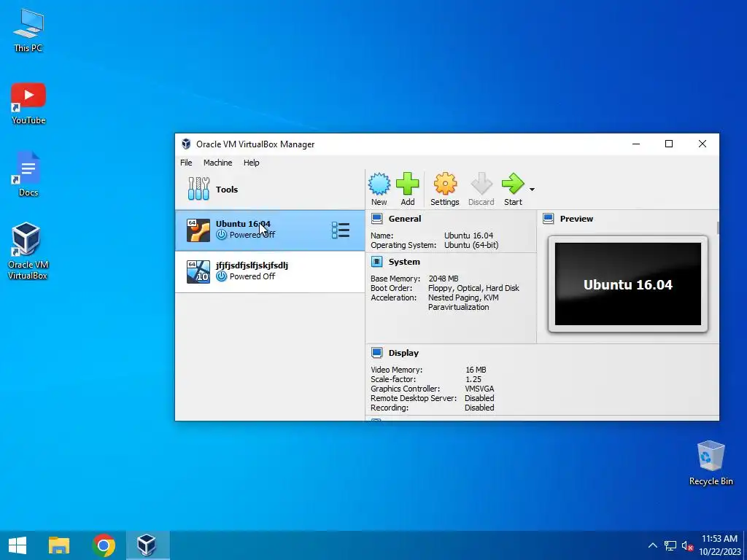Click the Operating System value Ubuntu (64-bit)
Screen dimensions: 747x560
coord(471,245)
